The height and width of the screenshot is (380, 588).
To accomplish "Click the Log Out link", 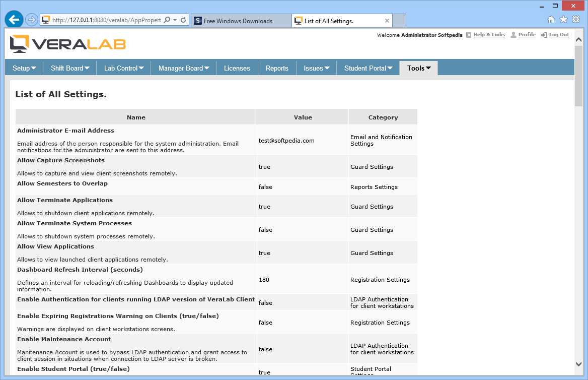I will 559,35.
